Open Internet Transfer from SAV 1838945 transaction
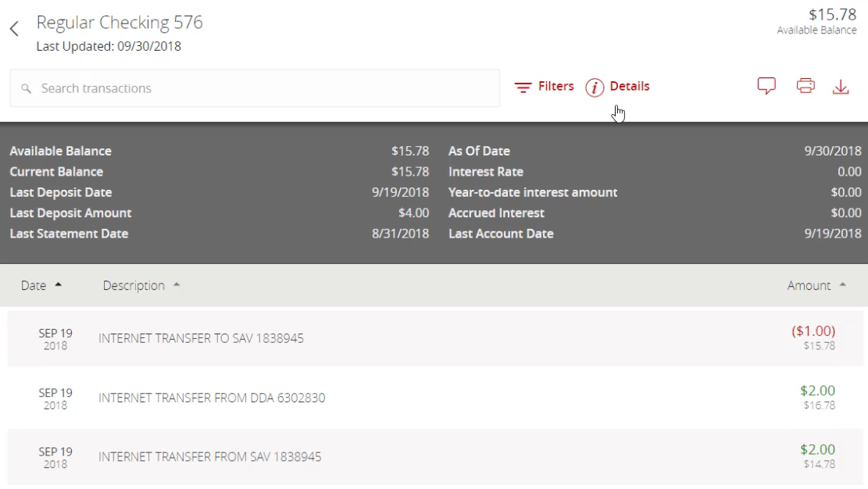This screenshot has height=489, width=868. tap(209, 457)
